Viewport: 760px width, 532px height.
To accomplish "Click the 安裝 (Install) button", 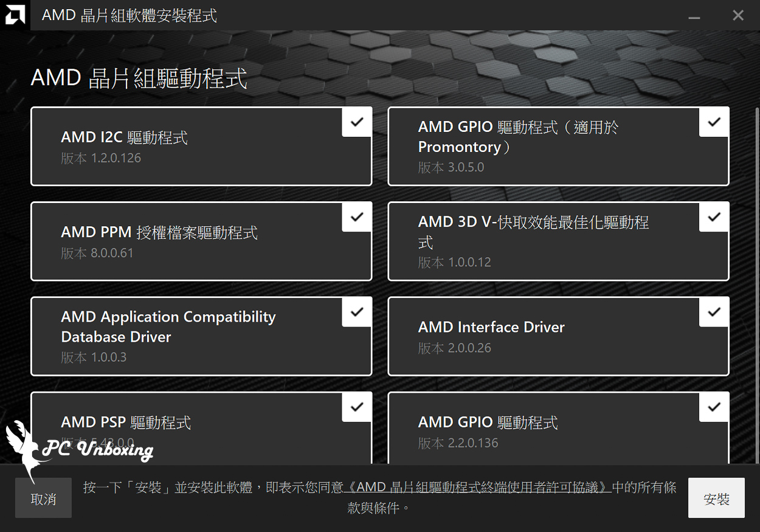I will 716,499.
